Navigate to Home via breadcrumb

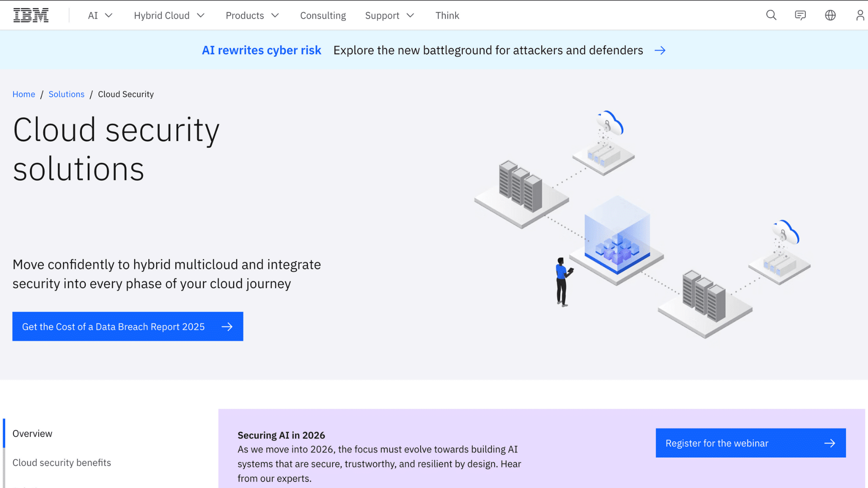tap(24, 94)
